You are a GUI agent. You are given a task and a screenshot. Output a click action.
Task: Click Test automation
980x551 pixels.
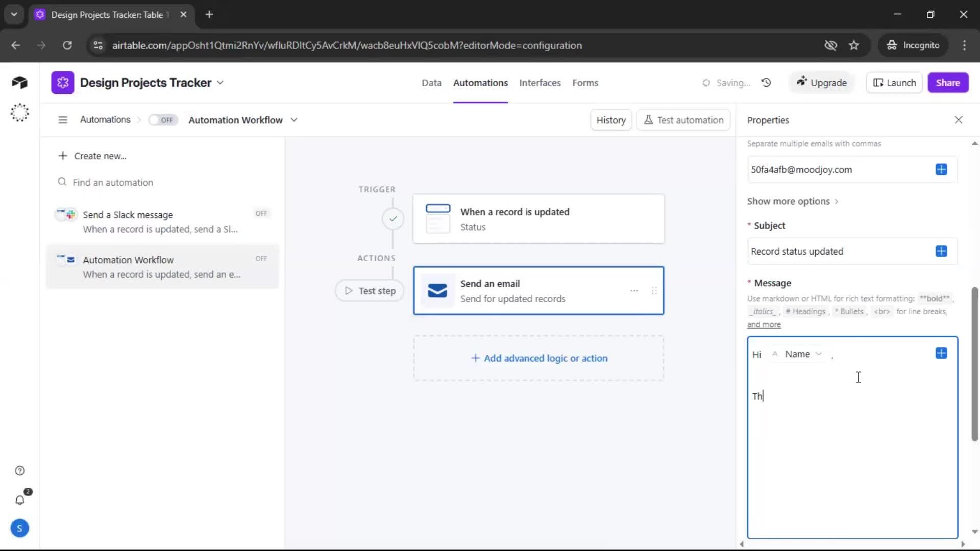tap(683, 120)
